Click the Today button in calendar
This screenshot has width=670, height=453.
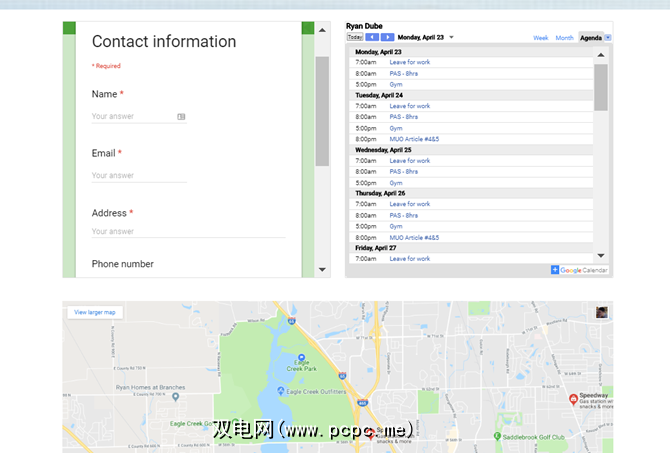pyautogui.click(x=355, y=37)
